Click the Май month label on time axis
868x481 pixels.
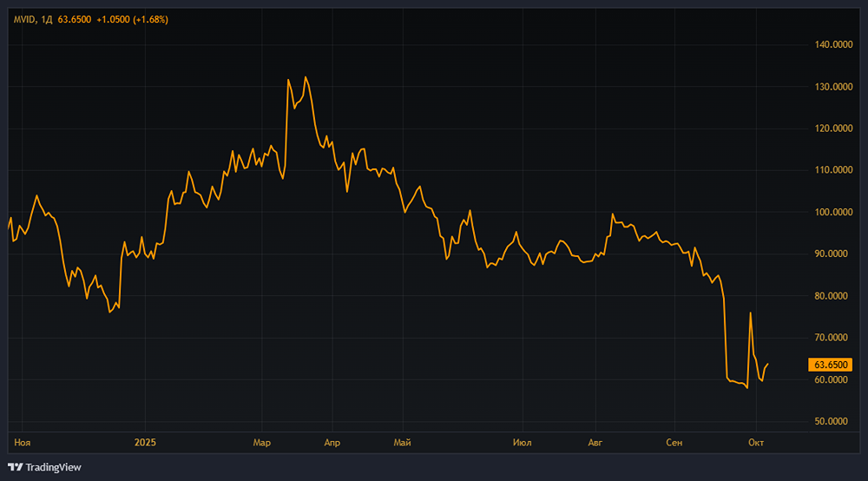point(403,443)
